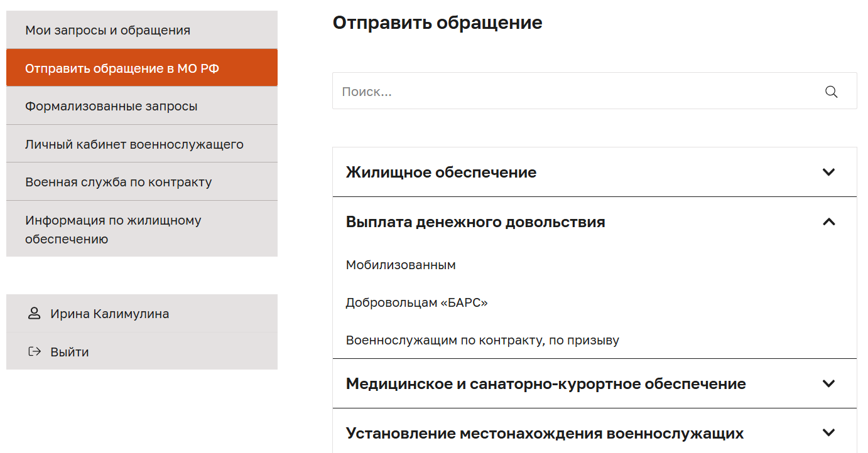Go to Формализованные запросы
Viewport: 868px width, 453px height.
point(111,106)
